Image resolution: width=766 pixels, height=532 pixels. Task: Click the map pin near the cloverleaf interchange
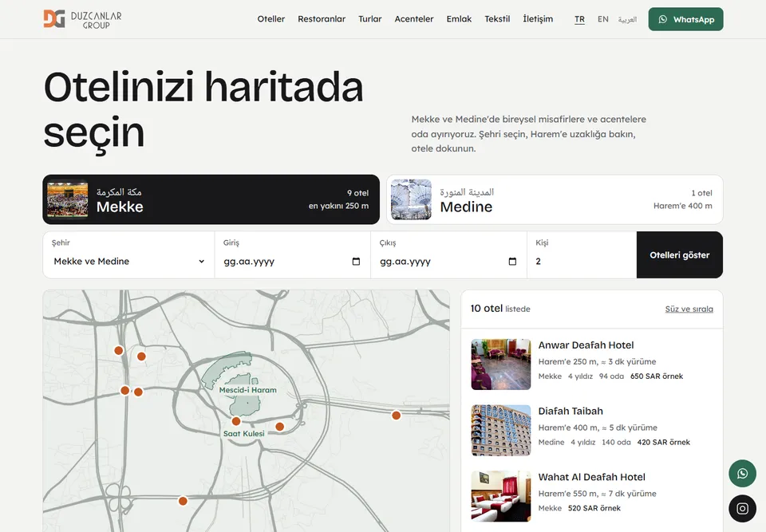[x=183, y=501]
